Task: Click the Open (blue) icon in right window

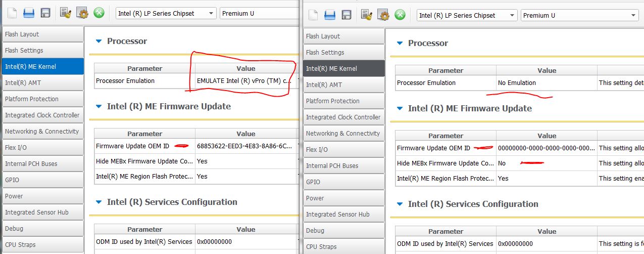Action: point(329,15)
